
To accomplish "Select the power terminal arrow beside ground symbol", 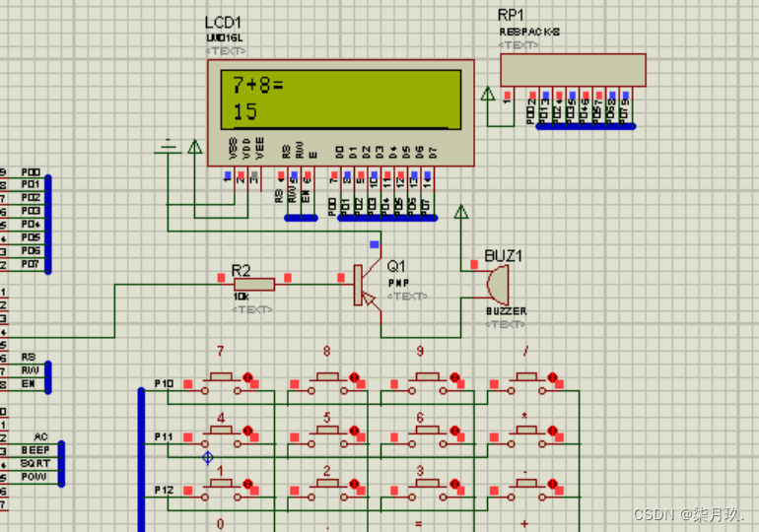I will click(x=195, y=147).
